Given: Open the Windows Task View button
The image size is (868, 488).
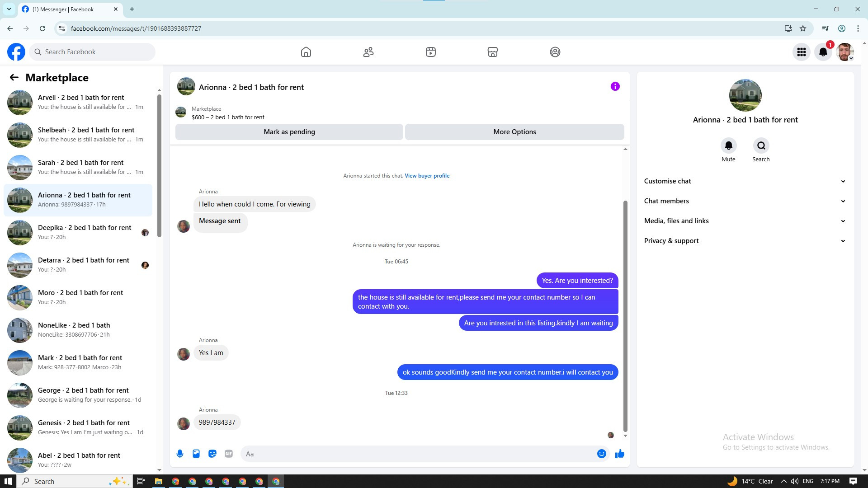Looking at the screenshot, I should 141,481.
